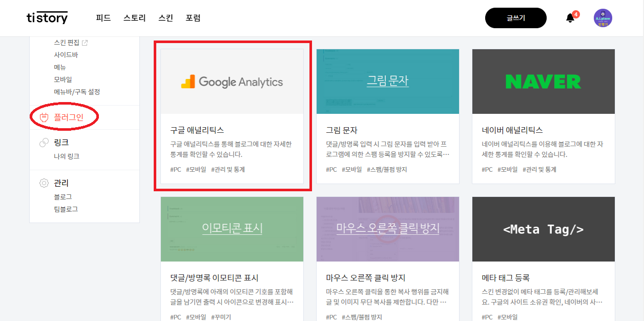Click the 네이버 애널리틱스 card title

[512, 130]
